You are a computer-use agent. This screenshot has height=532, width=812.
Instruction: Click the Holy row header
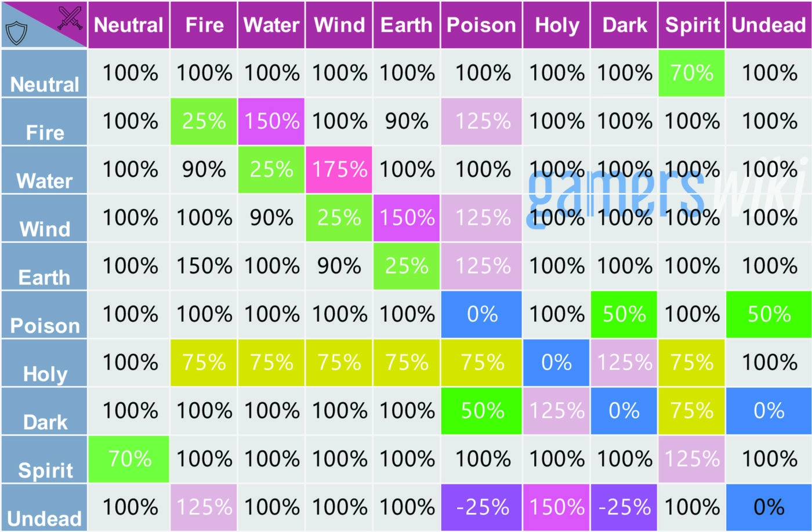tap(44, 363)
